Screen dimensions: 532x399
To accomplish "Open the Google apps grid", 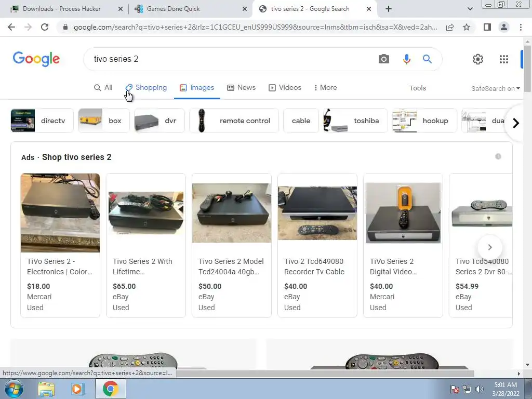I will coord(504,59).
